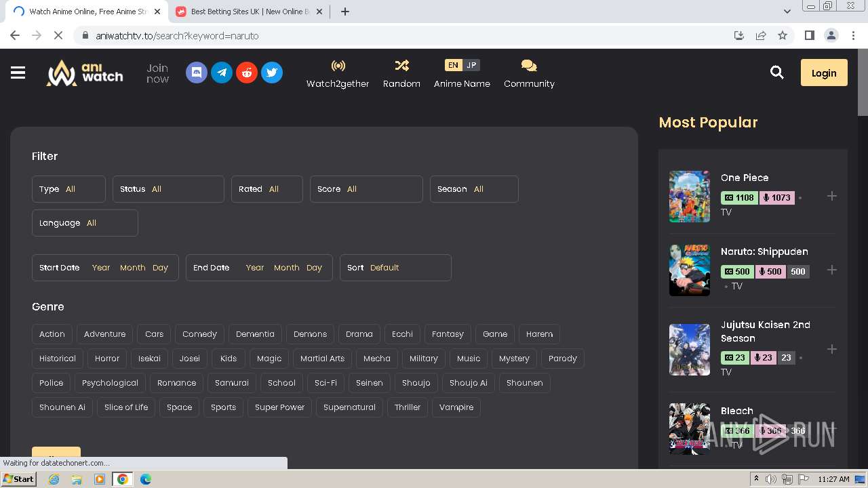
Task: Open Jujutsu Kaisen 2nd Season link
Action: (x=766, y=331)
